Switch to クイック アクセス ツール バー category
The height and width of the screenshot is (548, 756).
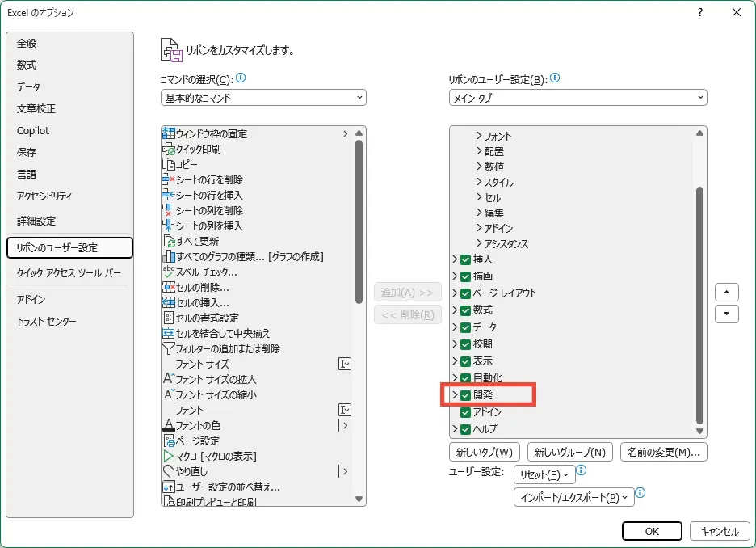coord(69,273)
